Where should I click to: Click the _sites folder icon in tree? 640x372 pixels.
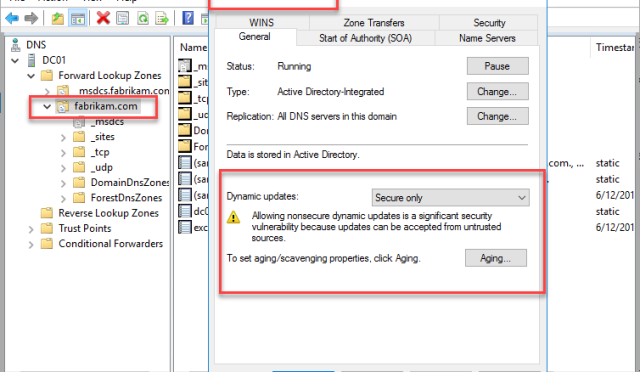pos(79,137)
